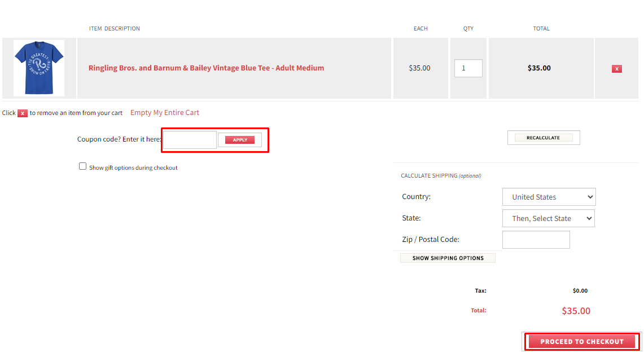Click the red $35.00 order total
The height and width of the screenshot is (353, 644).
[x=576, y=311]
